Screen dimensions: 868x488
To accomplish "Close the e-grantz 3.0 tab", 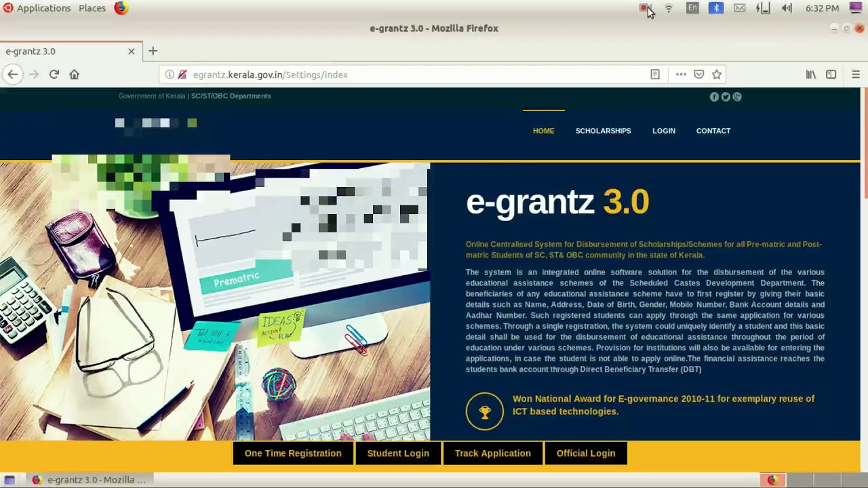I will [x=132, y=51].
